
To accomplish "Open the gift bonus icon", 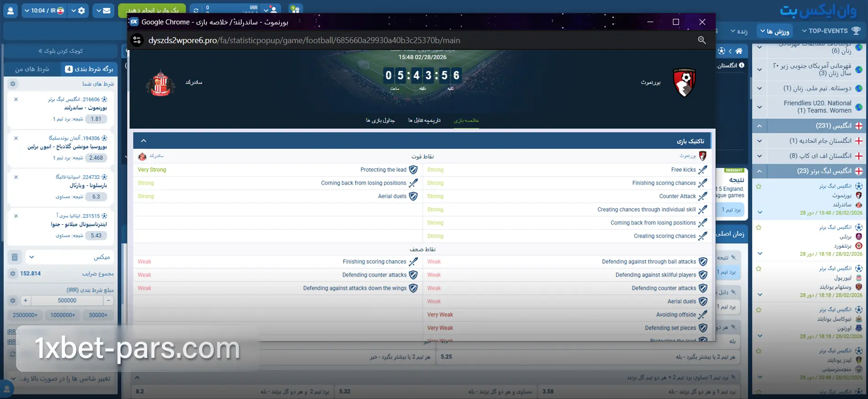I will [x=295, y=10].
